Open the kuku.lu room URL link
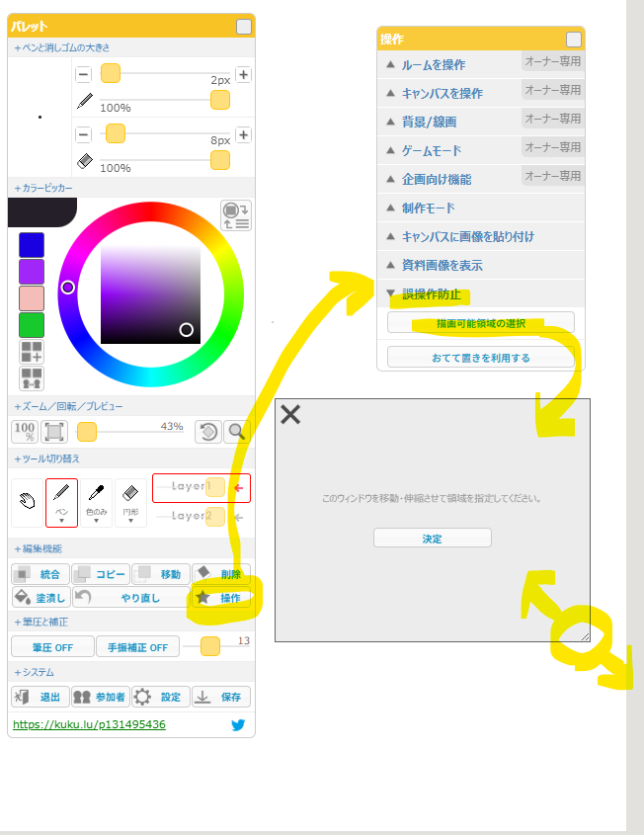The width and height of the screenshot is (644, 835). (x=89, y=724)
